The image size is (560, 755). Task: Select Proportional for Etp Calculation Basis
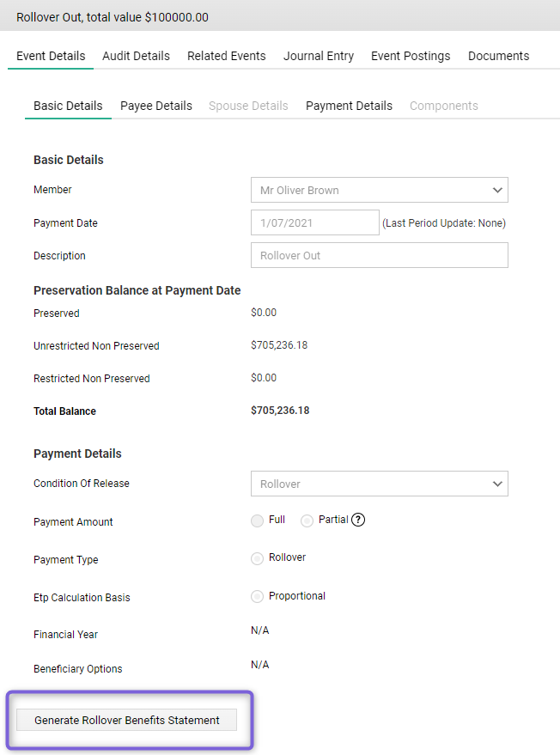[257, 596]
